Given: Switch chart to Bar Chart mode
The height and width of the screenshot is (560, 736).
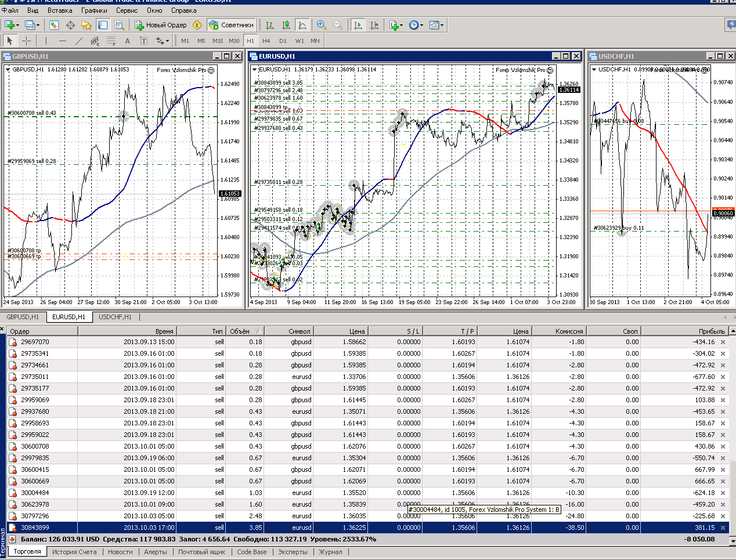Looking at the screenshot, I should click(270, 25).
